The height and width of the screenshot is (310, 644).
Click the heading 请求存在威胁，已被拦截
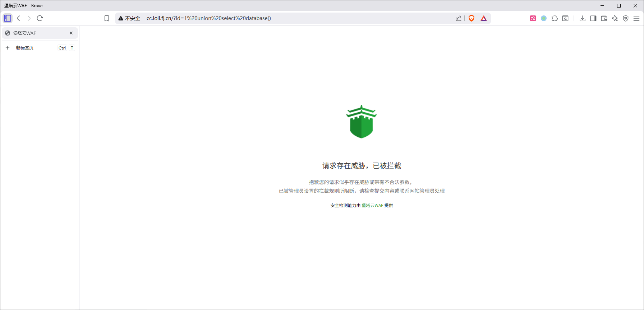[x=362, y=166]
